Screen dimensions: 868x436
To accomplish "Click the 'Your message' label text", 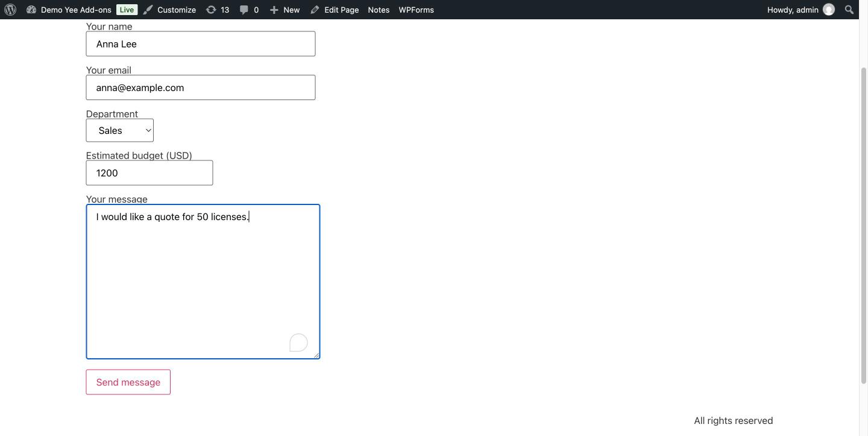I will pyautogui.click(x=117, y=199).
